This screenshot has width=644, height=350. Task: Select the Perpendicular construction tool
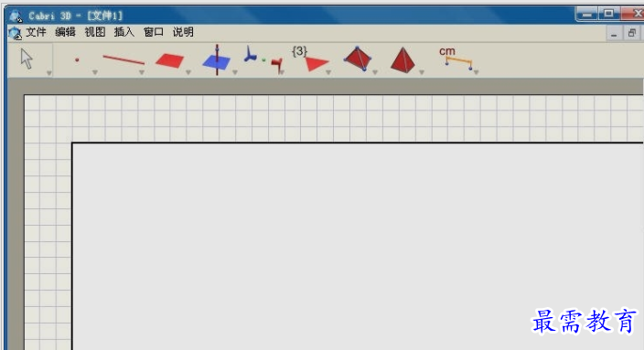tap(217, 60)
